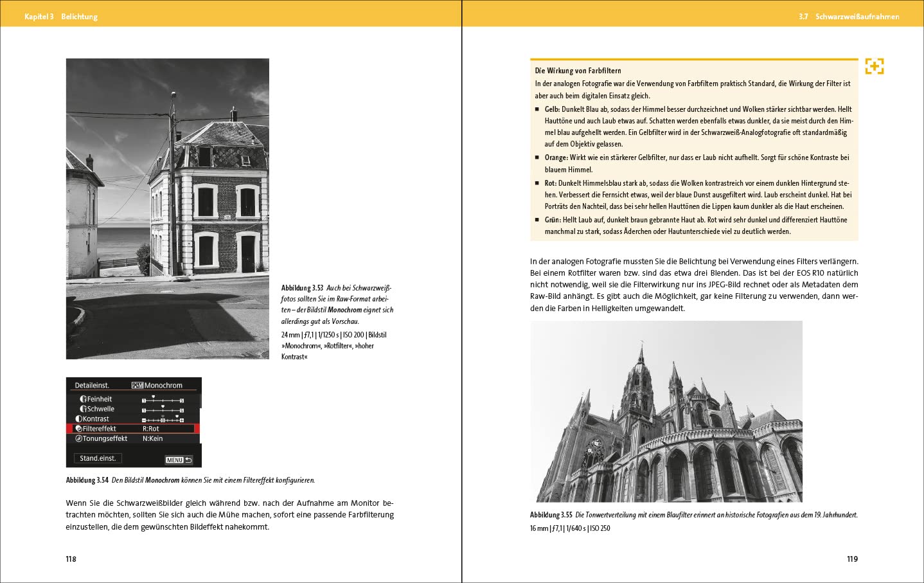Adjust the Feinheit slider
The width and height of the screenshot is (924, 583).
point(163,399)
